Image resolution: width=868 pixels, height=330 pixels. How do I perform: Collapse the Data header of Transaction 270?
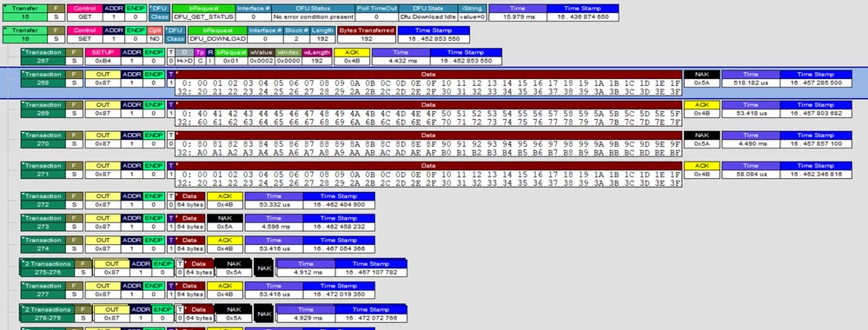coord(427,135)
